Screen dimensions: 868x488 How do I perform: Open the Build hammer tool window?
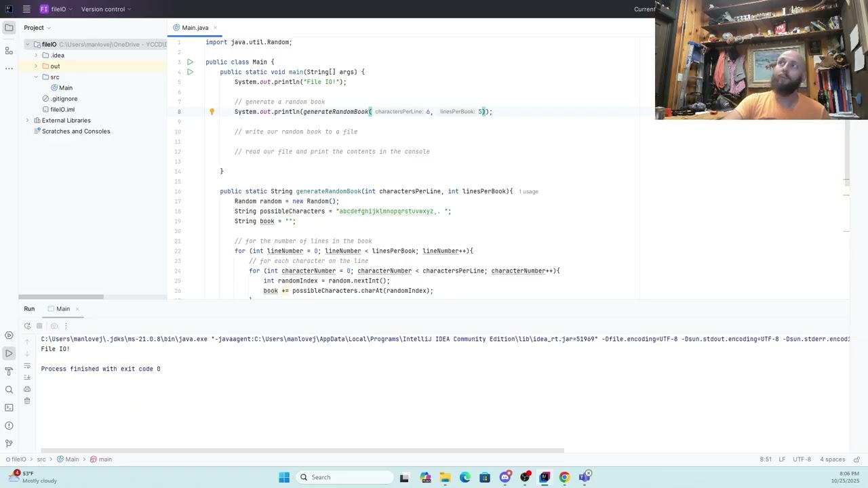point(9,371)
